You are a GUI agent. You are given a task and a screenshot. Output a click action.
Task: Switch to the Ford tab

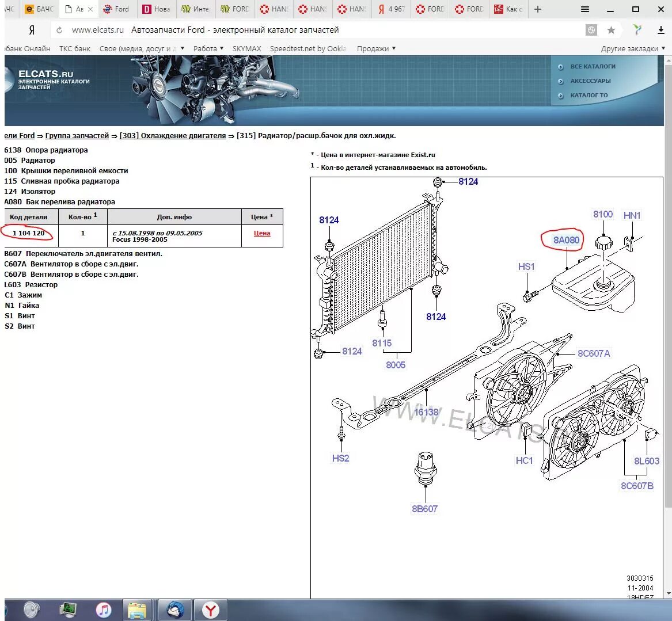point(117,9)
